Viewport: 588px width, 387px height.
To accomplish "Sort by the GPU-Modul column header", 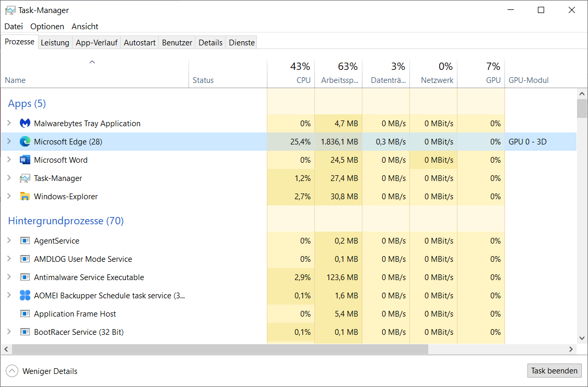I will click(x=540, y=74).
